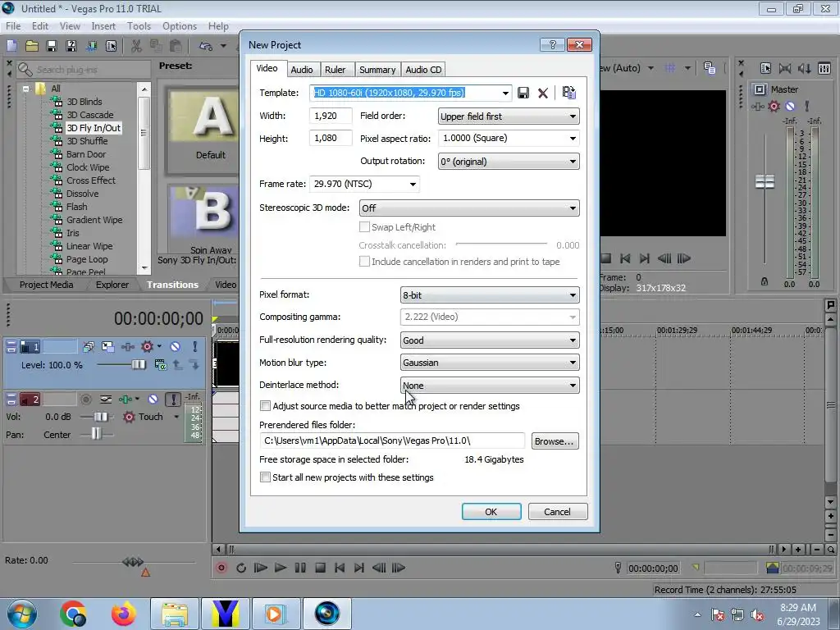Open Full-resolution rendering quality dropdown
Screen dimensions: 840x630
click(490, 340)
